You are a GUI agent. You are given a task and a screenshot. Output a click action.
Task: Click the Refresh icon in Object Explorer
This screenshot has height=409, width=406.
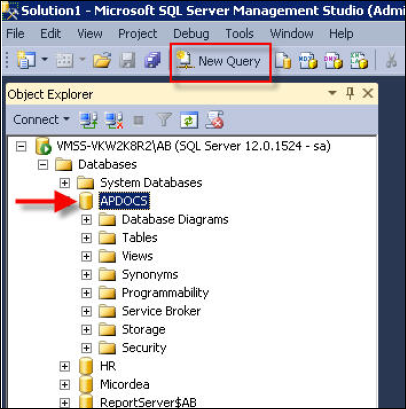pyautogui.click(x=189, y=120)
